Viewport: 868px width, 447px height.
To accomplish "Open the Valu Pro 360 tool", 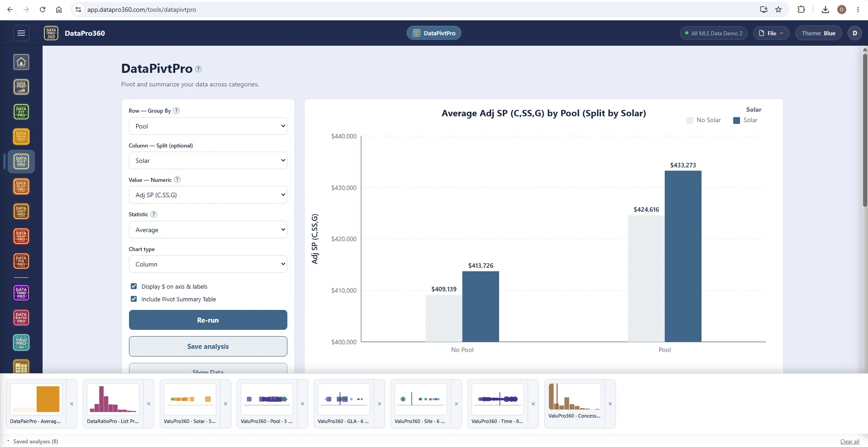I will point(21,342).
